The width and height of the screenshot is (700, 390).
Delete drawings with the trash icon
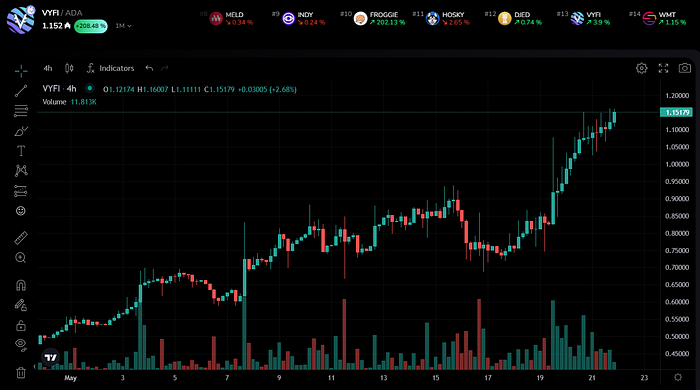tap(21, 372)
